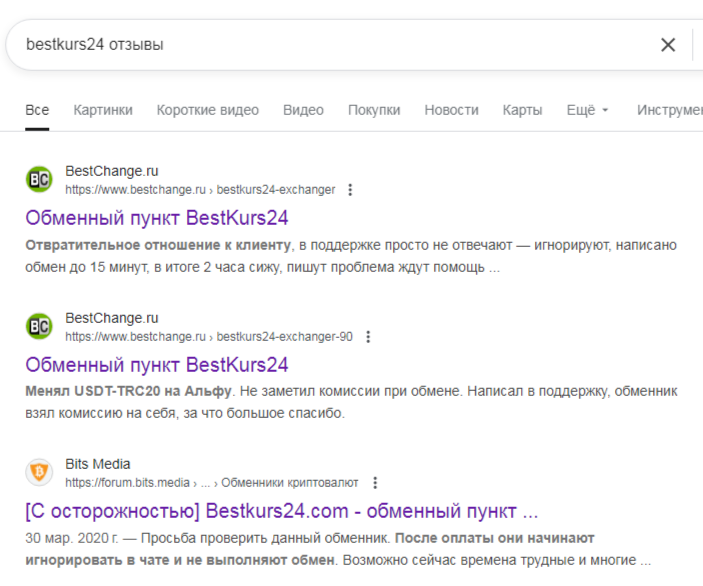Open the Инструменты search options
Image resolution: width=703 pixels, height=586 pixels.
click(x=670, y=110)
